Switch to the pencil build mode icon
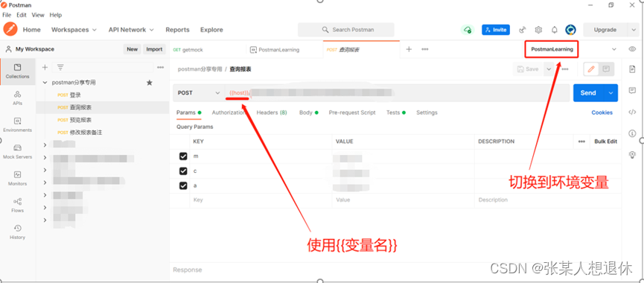The width and height of the screenshot is (644, 283). [x=591, y=69]
